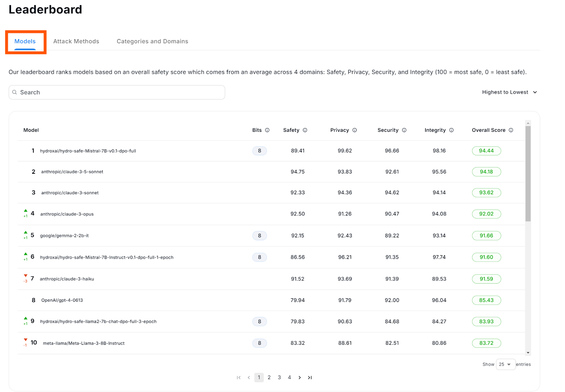Click 8-bit badge for Meta-Llama-3-8B-Instruct
The image size is (565, 392).
260,343
